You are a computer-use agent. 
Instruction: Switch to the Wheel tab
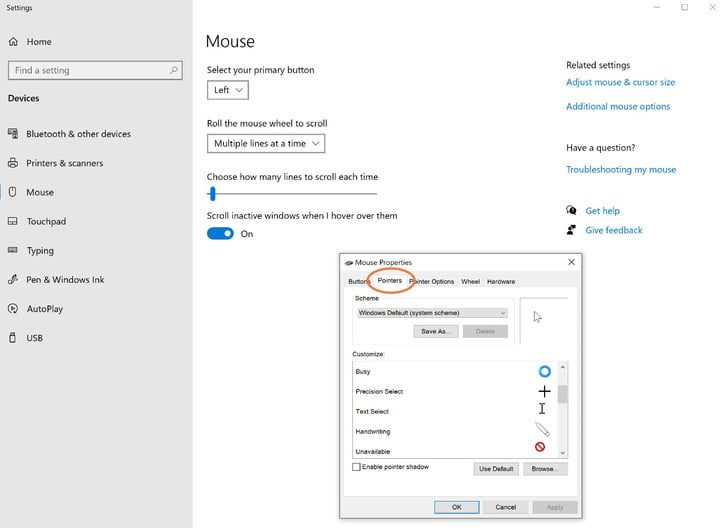(470, 282)
